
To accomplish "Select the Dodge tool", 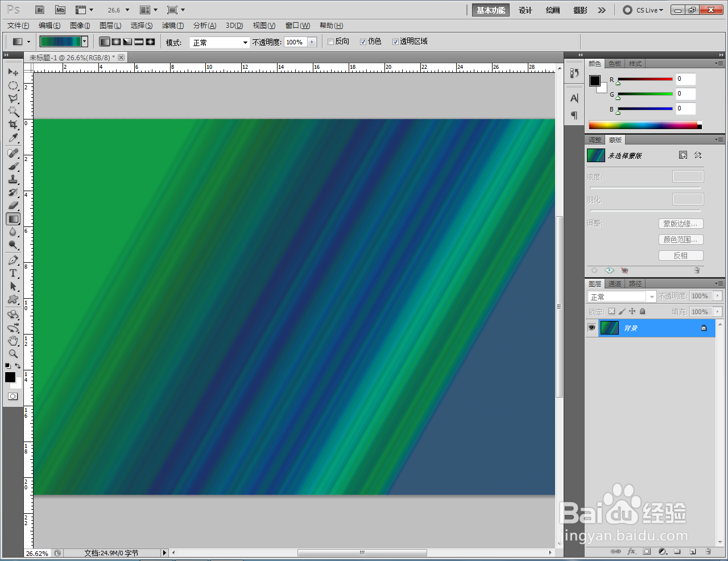I will pyautogui.click(x=13, y=245).
